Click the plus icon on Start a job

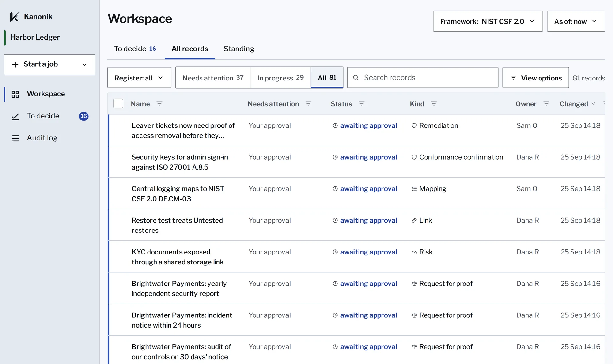coord(15,64)
